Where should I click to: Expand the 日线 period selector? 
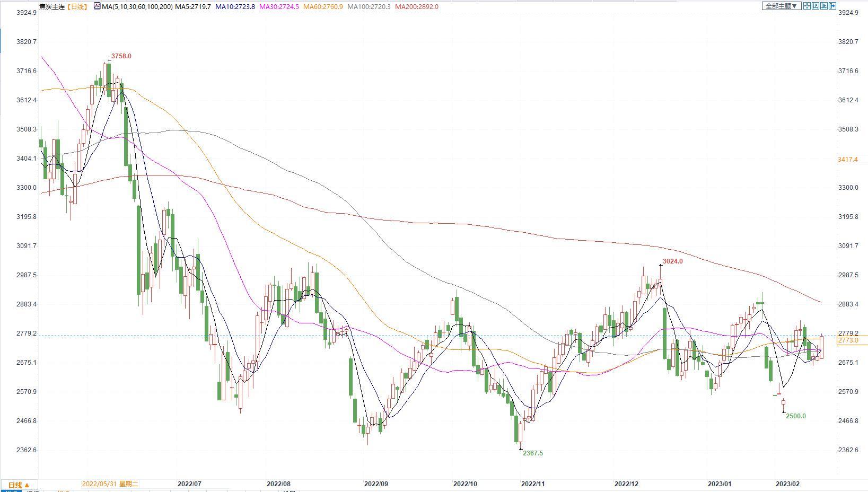coord(19,485)
